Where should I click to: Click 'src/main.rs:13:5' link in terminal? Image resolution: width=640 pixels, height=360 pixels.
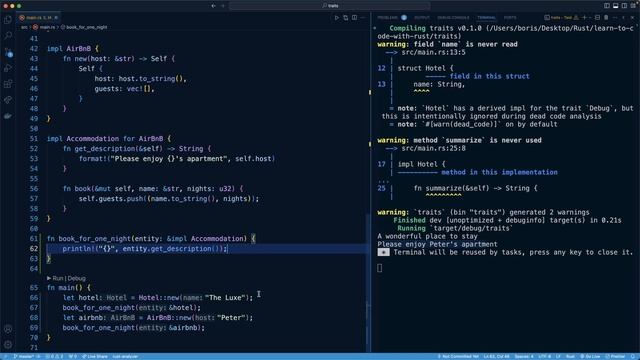coord(433,52)
